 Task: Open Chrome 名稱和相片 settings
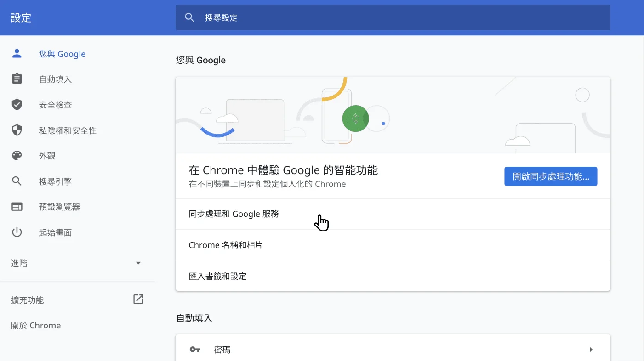[x=225, y=245]
